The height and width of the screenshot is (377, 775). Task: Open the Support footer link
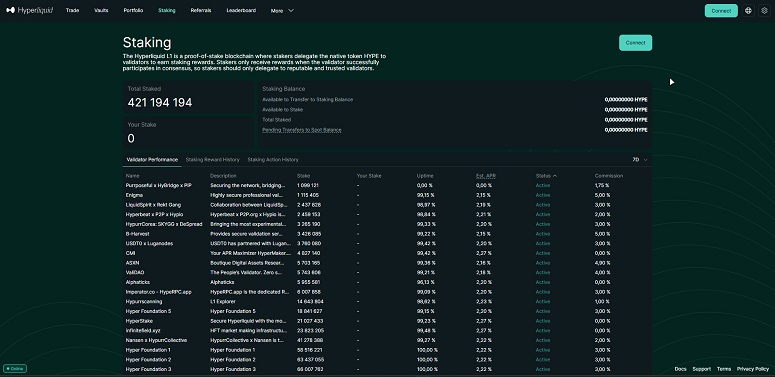pyautogui.click(x=701, y=369)
